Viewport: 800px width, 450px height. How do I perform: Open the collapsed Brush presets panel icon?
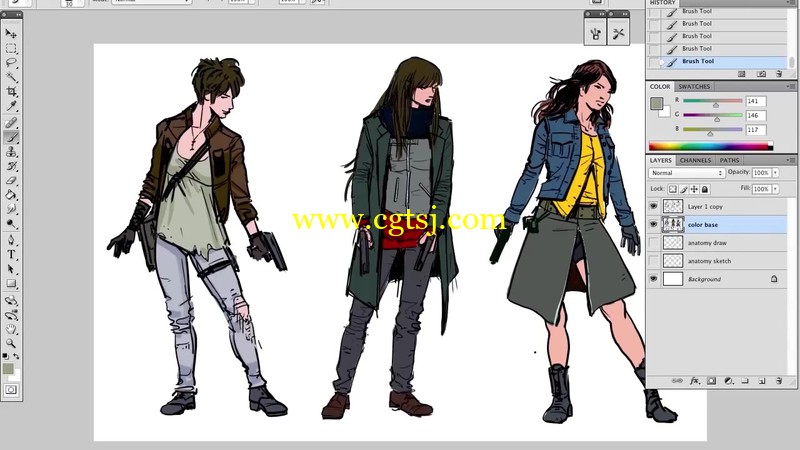pos(595,34)
